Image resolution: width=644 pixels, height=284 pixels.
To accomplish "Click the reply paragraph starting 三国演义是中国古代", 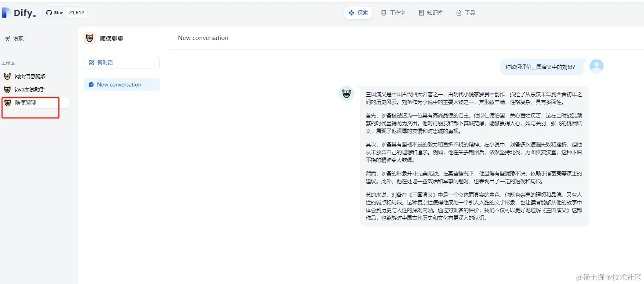I will click(474, 98).
